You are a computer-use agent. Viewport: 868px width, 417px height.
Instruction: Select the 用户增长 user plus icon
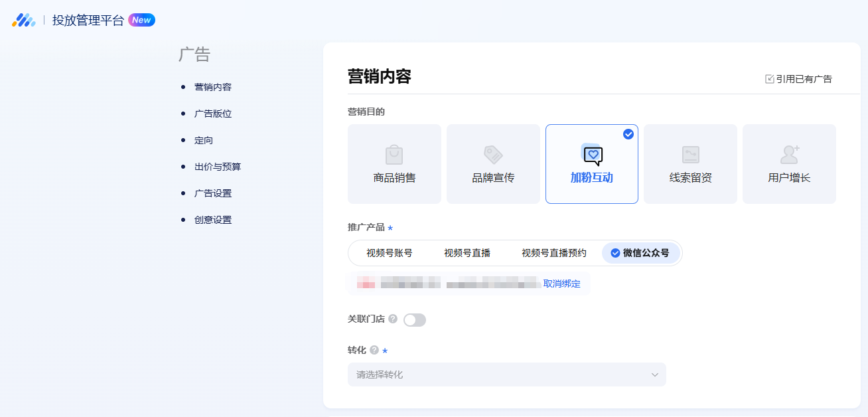(x=789, y=155)
